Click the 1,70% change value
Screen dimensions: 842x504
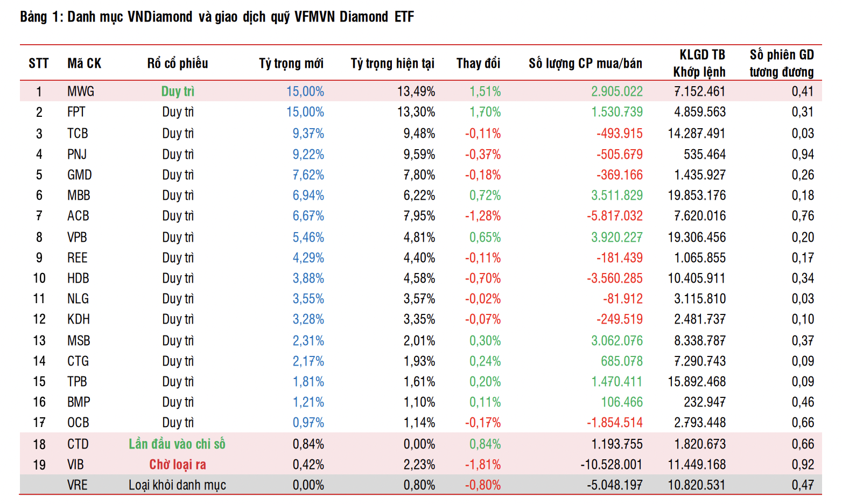tap(485, 112)
